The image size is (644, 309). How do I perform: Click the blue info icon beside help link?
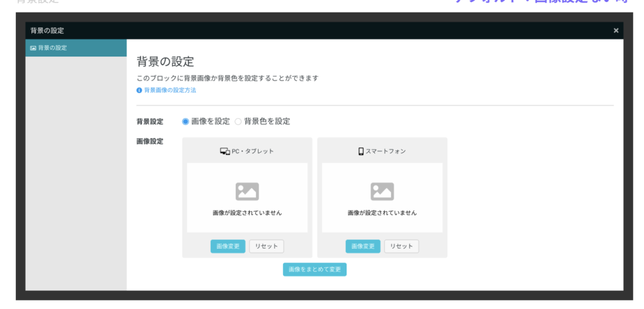139,90
